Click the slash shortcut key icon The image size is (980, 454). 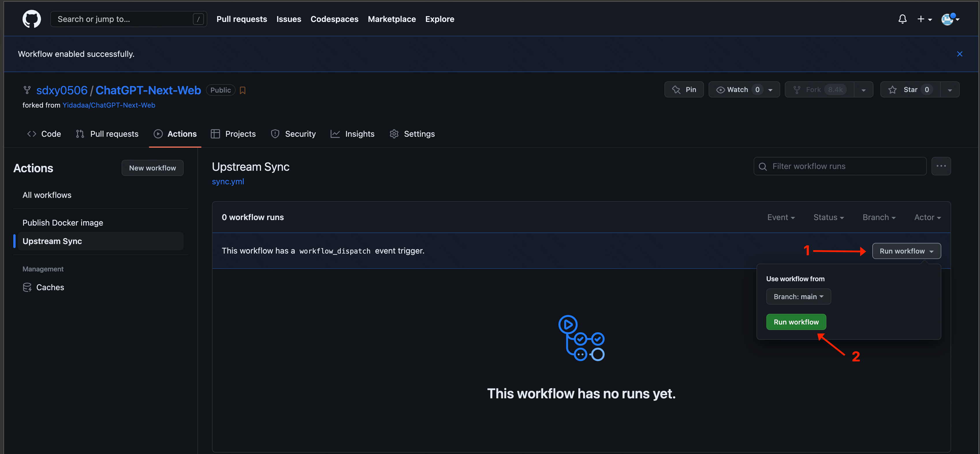198,19
